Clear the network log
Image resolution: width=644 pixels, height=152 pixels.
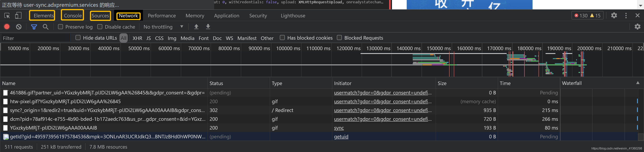coord(19,27)
